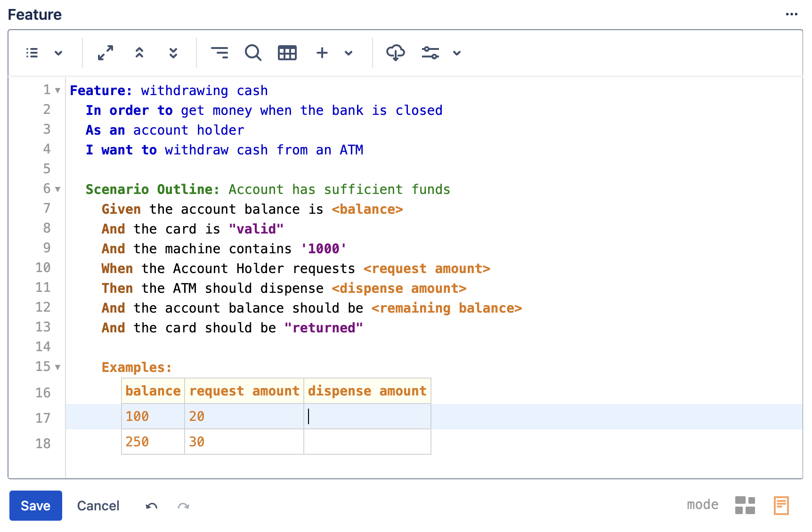812x532 pixels.
Task: Expand the dropdown next to list icon
Action: [x=58, y=53]
